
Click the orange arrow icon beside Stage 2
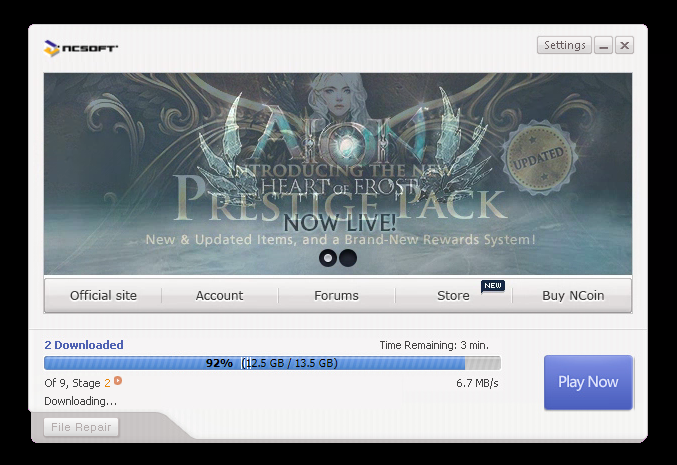118,381
